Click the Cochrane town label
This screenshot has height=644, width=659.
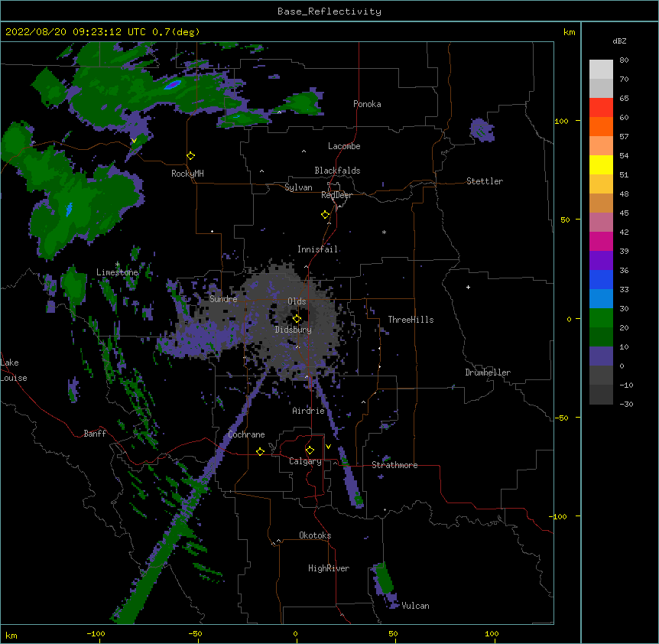pos(246,434)
